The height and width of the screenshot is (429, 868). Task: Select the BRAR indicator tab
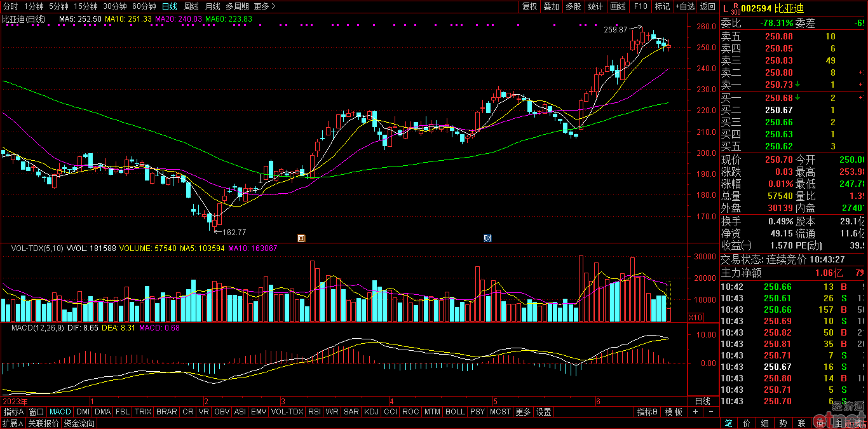166,412
